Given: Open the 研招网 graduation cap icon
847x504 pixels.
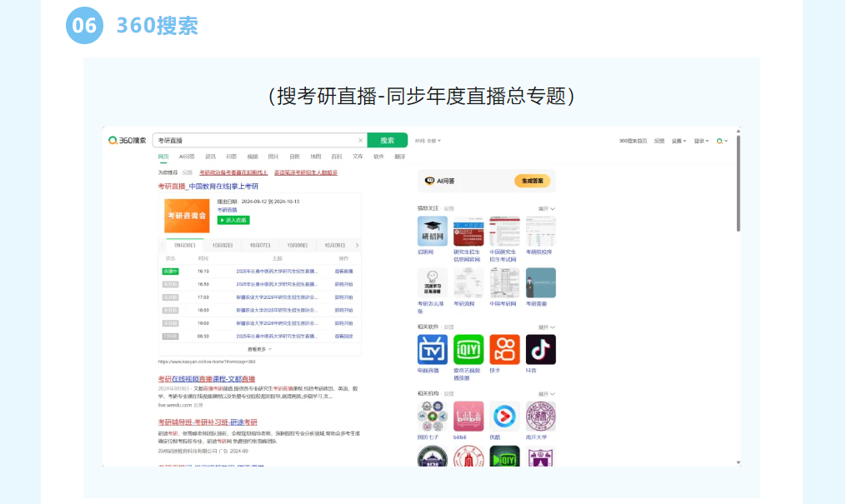Looking at the screenshot, I should [432, 231].
